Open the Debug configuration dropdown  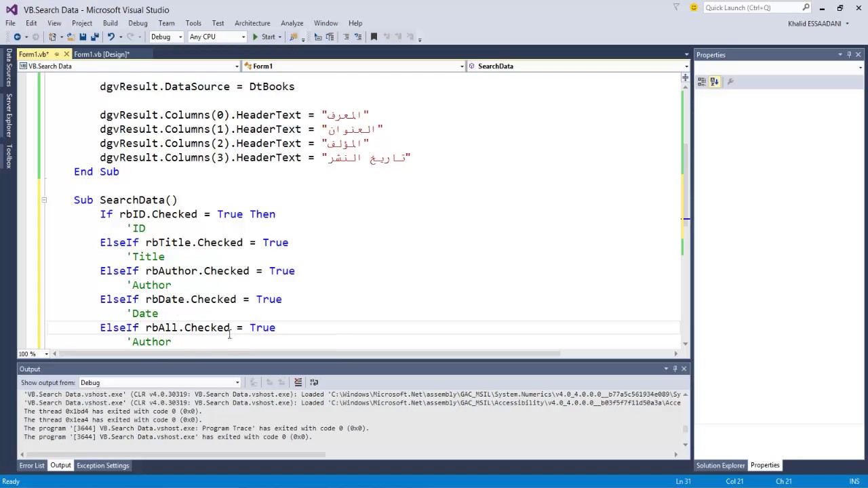(x=166, y=37)
